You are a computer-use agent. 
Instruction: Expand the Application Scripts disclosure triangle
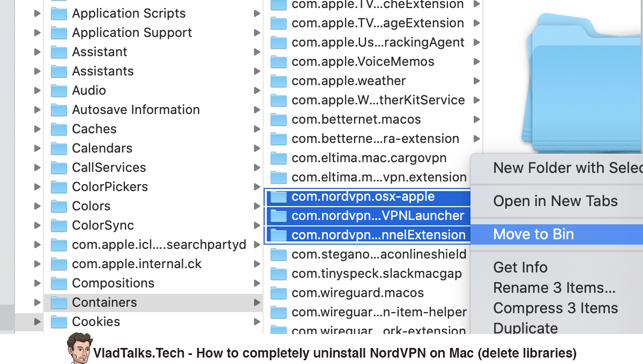point(37,13)
